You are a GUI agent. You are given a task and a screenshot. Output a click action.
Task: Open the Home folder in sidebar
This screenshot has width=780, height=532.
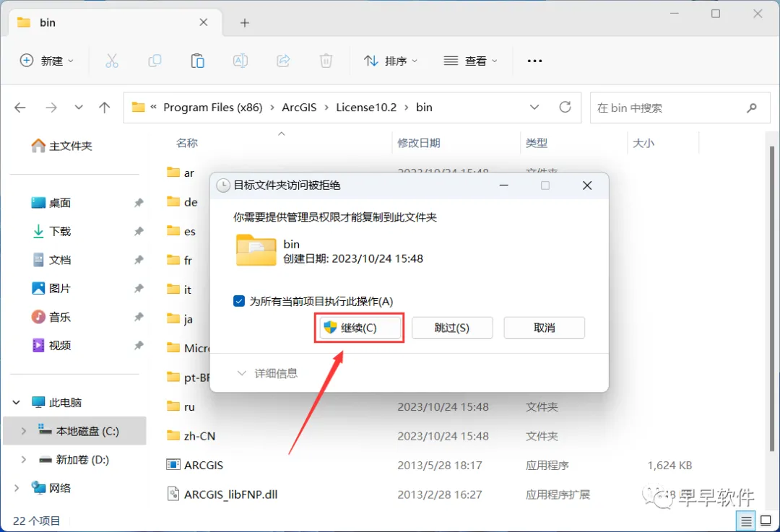[x=61, y=146]
